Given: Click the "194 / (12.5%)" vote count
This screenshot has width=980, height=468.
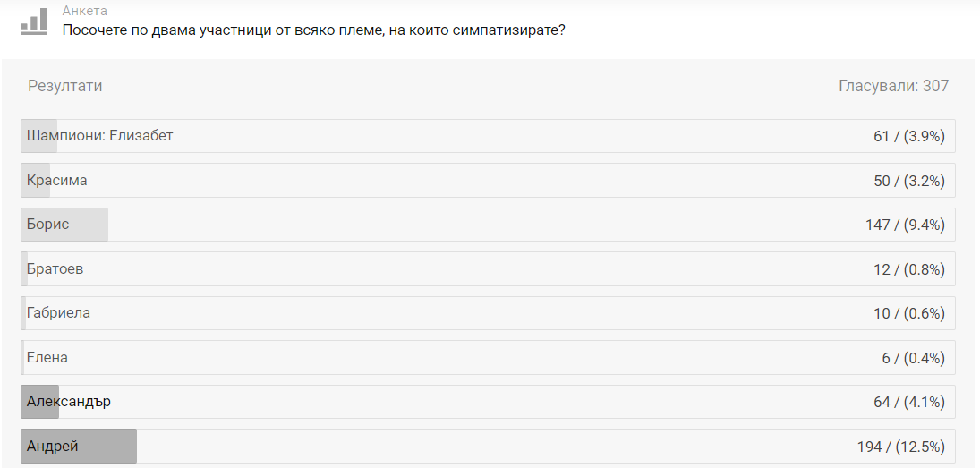Looking at the screenshot, I should 900,447.
